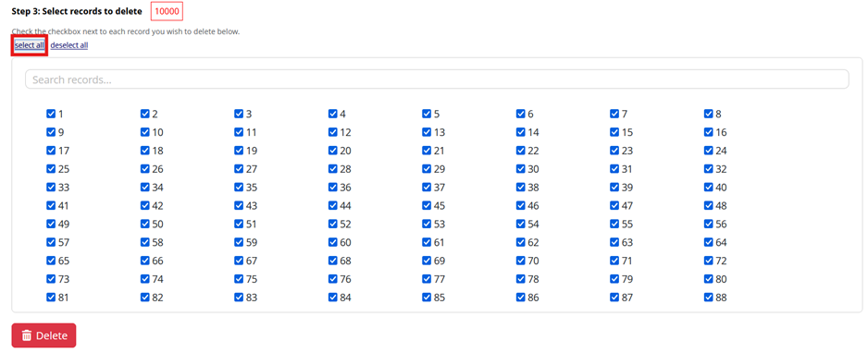Uncheck the box for record 87

coord(614,298)
